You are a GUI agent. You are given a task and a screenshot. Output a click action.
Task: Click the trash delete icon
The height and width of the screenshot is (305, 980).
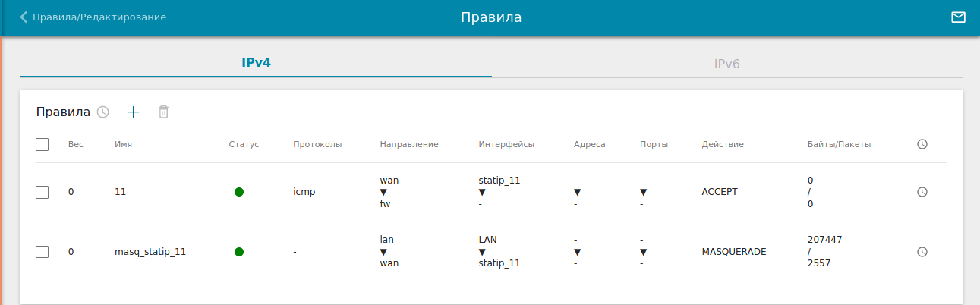(163, 112)
